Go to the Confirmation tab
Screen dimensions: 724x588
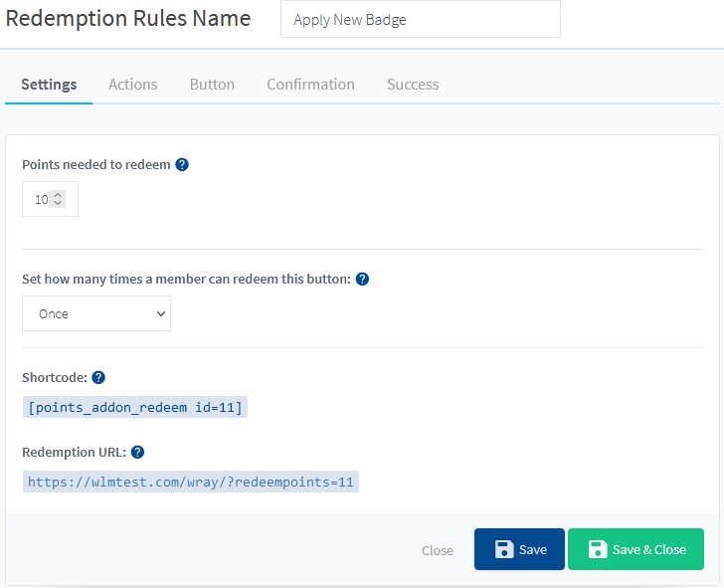pyautogui.click(x=310, y=84)
